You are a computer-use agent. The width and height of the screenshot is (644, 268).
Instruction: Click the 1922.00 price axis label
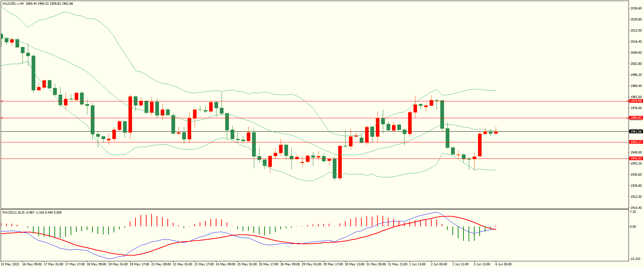coord(636,197)
